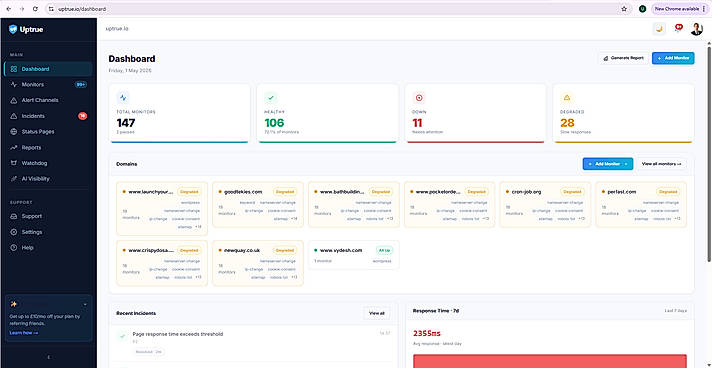Open the cron-job.org domain card
This screenshot has width=712, height=368.
click(545, 204)
